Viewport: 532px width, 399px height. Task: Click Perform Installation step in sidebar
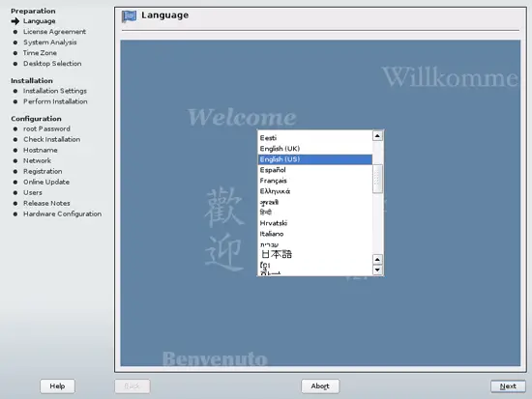pos(55,101)
